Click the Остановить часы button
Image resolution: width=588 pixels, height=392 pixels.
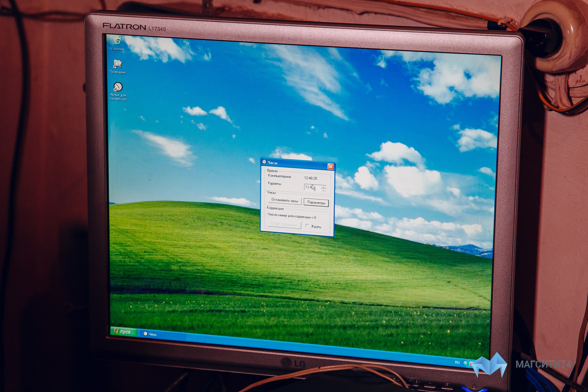[284, 201]
